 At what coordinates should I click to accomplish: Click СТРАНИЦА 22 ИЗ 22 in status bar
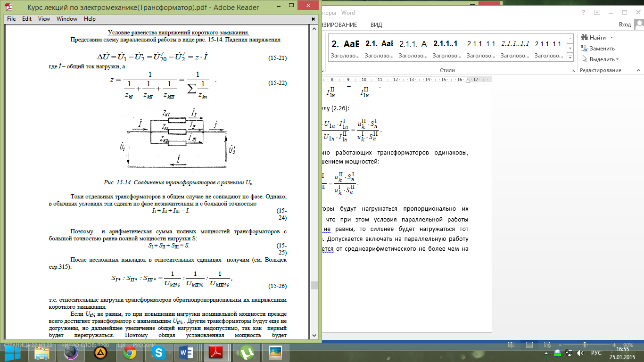tap(27, 345)
